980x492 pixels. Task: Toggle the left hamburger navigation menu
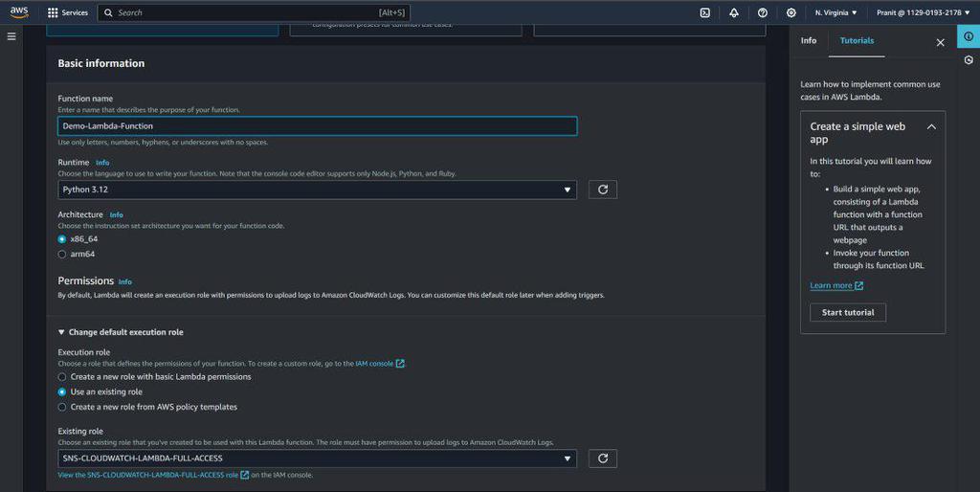[x=11, y=37]
